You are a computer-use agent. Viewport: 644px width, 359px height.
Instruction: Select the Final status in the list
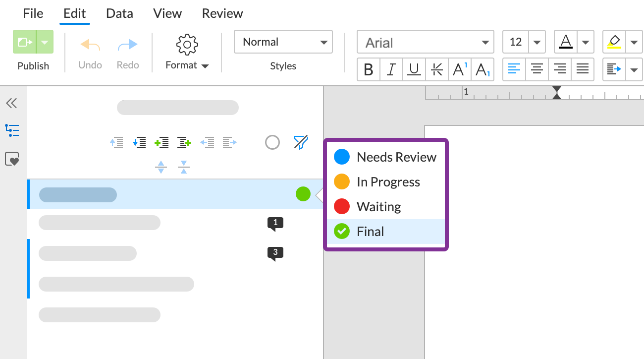371,231
